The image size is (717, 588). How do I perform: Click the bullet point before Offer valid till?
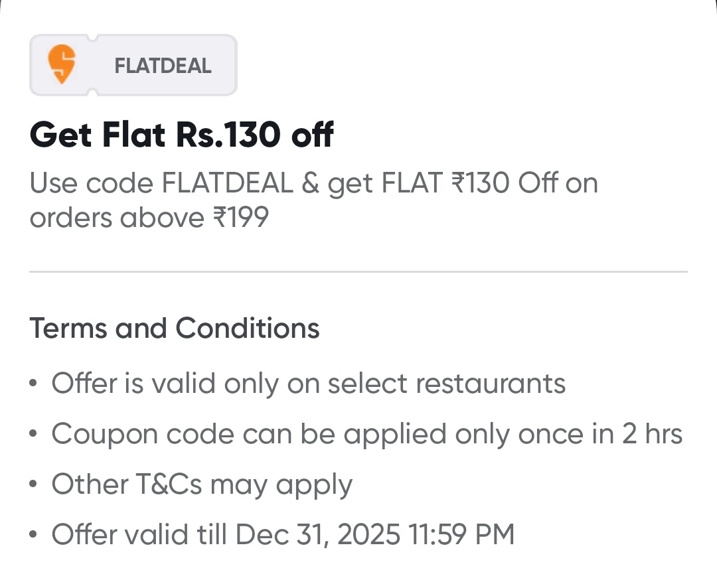tap(34, 535)
